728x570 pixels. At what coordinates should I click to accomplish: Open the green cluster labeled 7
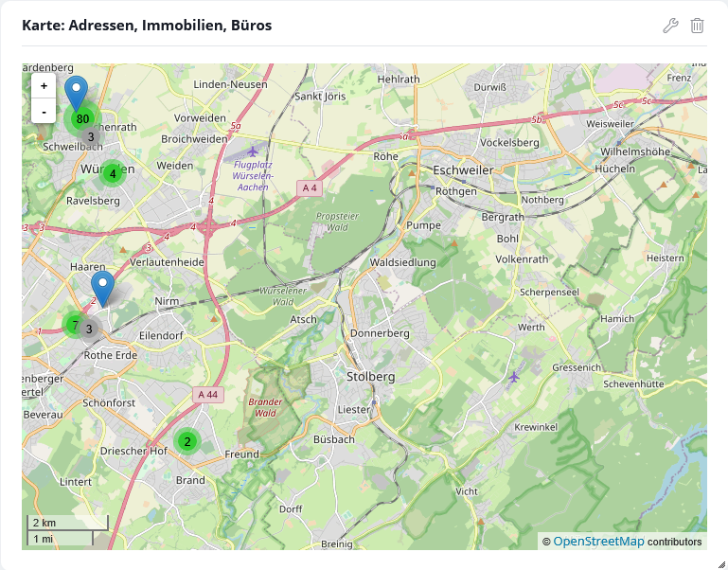point(75,325)
